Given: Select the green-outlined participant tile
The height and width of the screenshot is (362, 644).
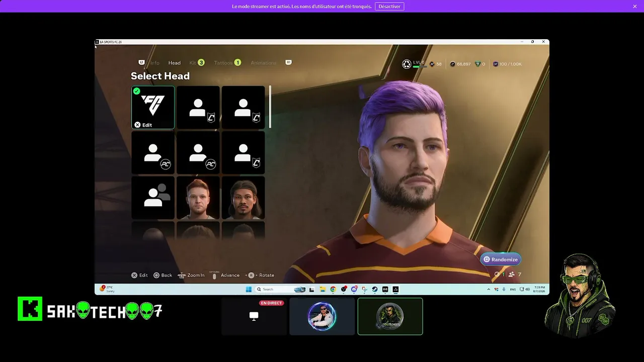Looking at the screenshot, I should click(390, 316).
